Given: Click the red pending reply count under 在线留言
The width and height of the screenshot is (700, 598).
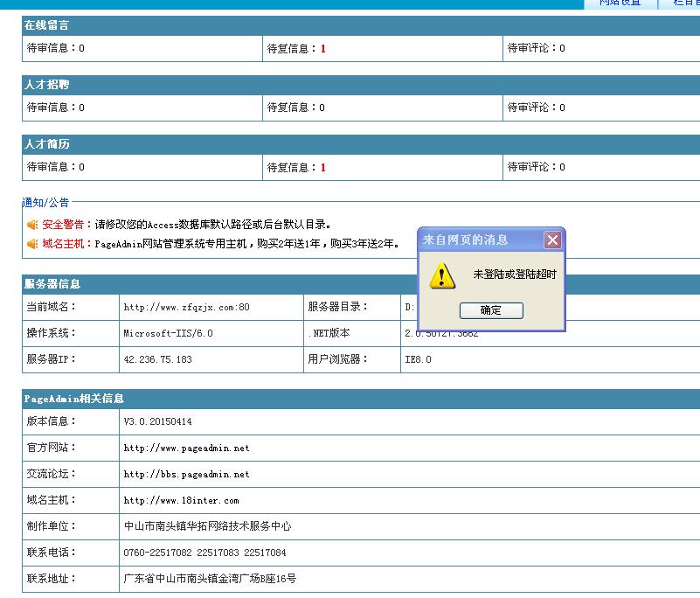Looking at the screenshot, I should click(322, 49).
